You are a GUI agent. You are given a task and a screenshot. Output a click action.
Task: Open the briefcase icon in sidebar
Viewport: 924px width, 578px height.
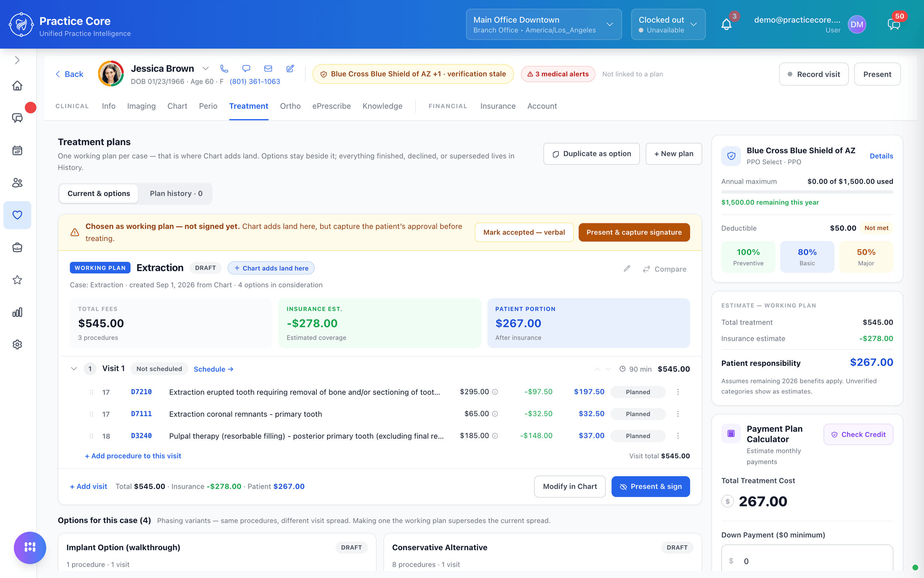pos(17,247)
